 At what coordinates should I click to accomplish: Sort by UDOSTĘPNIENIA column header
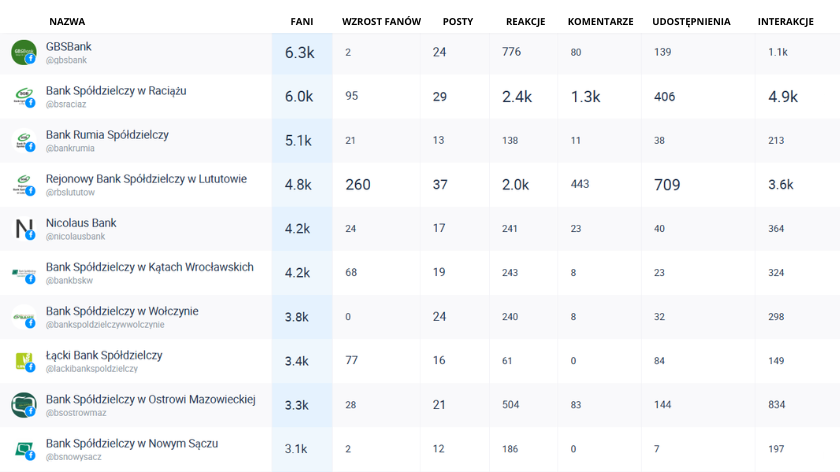coord(691,21)
